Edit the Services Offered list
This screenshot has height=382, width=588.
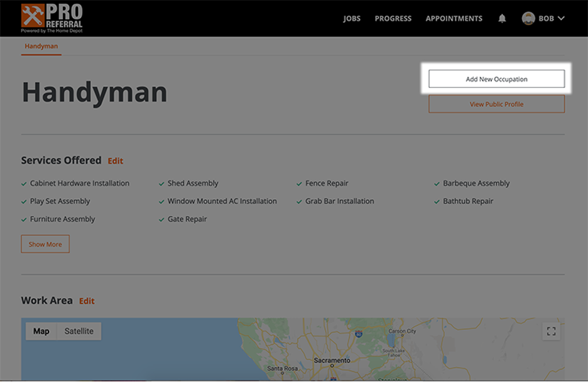(x=116, y=161)
